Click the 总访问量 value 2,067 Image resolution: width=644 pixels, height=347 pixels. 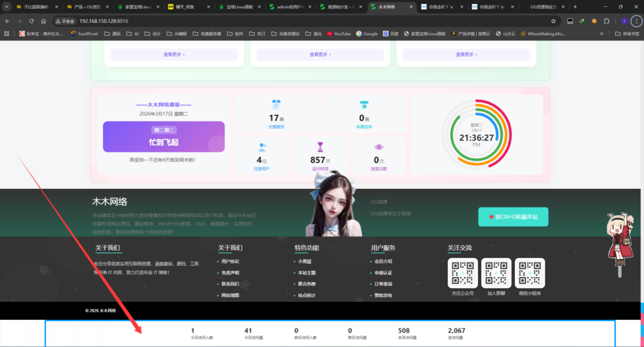[x=457, y=331]
